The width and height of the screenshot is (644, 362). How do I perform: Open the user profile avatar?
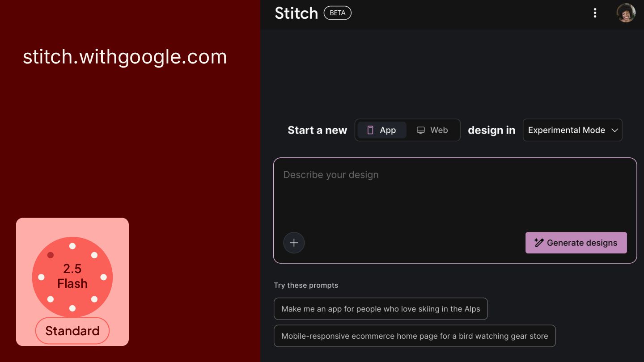pyautogui.click(x=626, y=13)
